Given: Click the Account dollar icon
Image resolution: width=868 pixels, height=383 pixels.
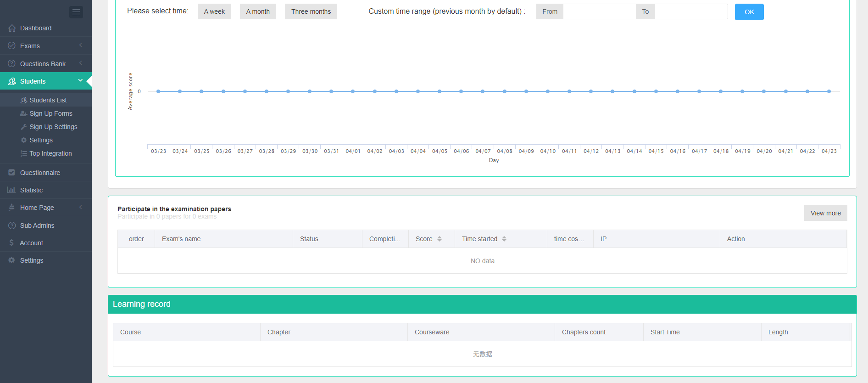Looking at the screenshot, I should (11, 243).
